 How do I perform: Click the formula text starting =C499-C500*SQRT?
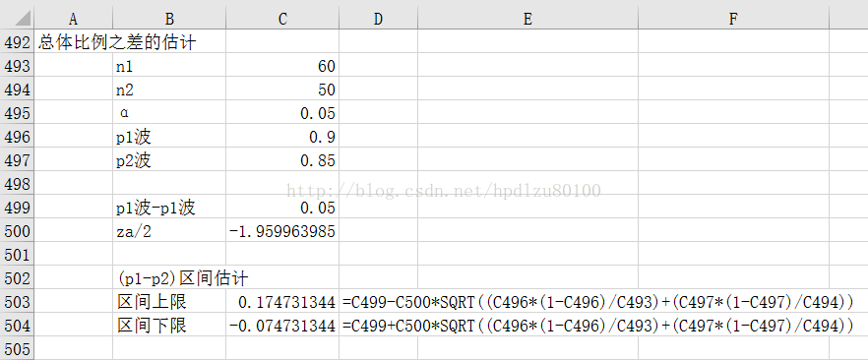tap(598, 302)
